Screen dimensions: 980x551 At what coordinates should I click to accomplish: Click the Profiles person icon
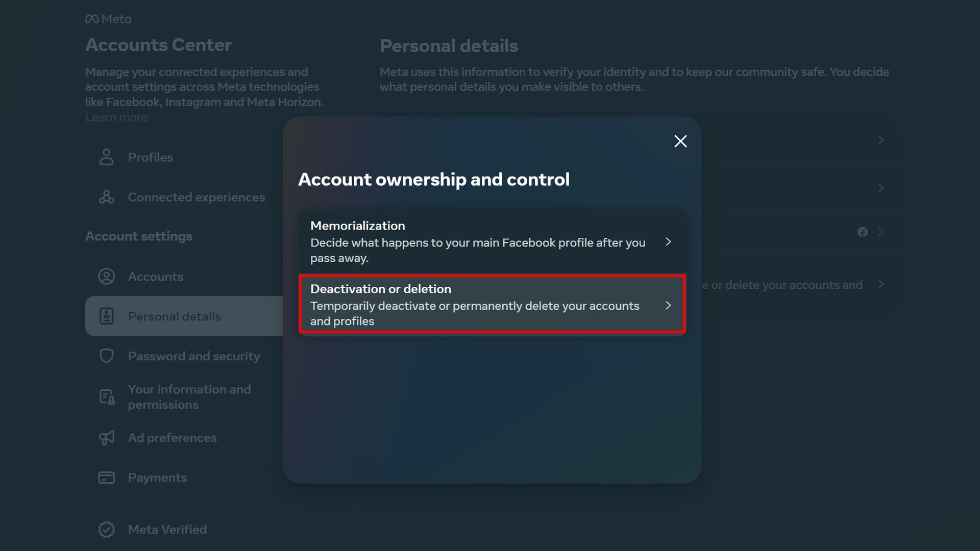point(106,157)
